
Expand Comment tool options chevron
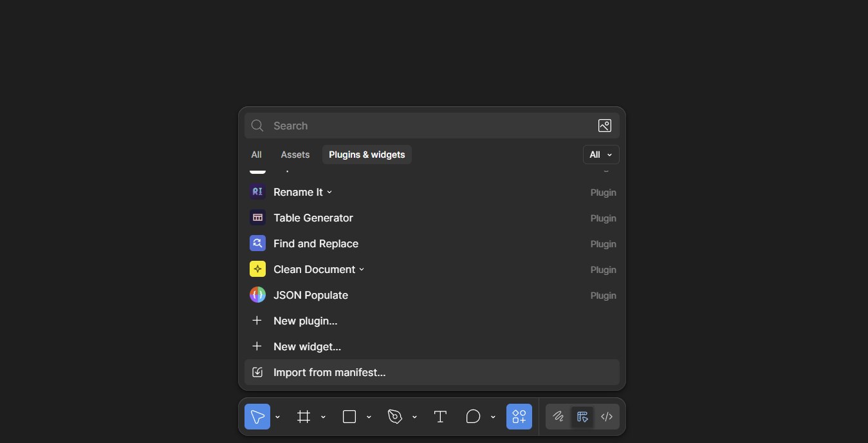point(493,417)
